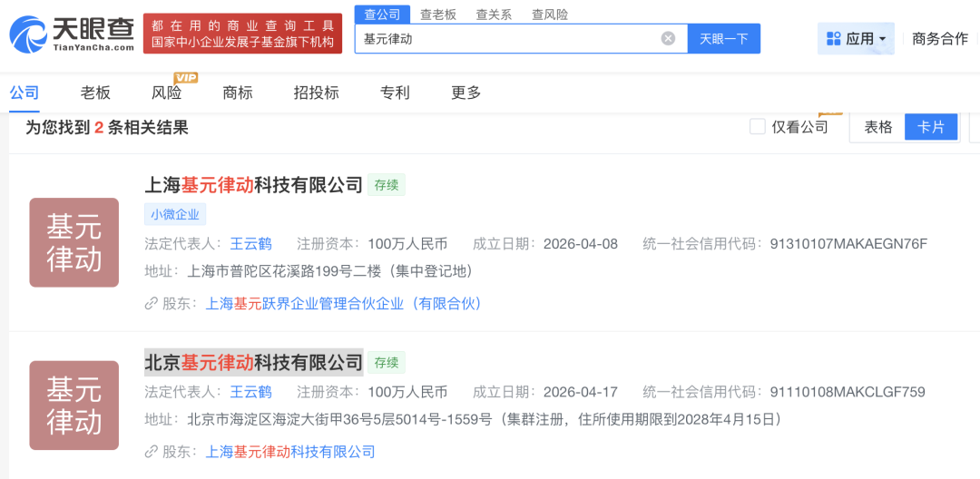Image resolution: width=980 pixels, height=479 pixels.
Task: Open the 上海基元律动 company logo thumbnail
Action: (73, 242)
